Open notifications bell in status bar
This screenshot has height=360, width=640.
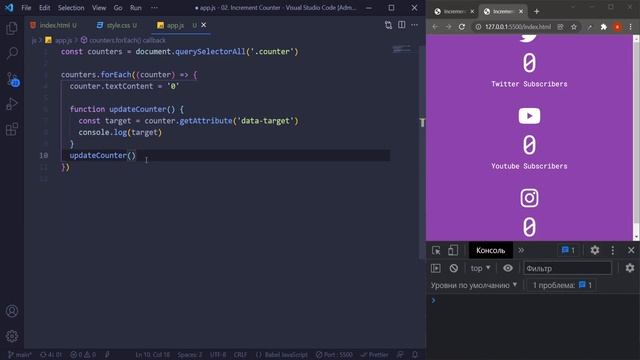(415, 355)
